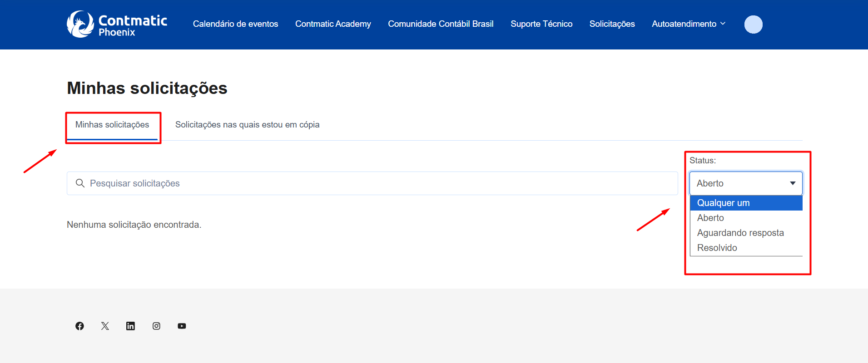Go to Calendário de eventos
The image size is (868, 363).
point(235,24)
